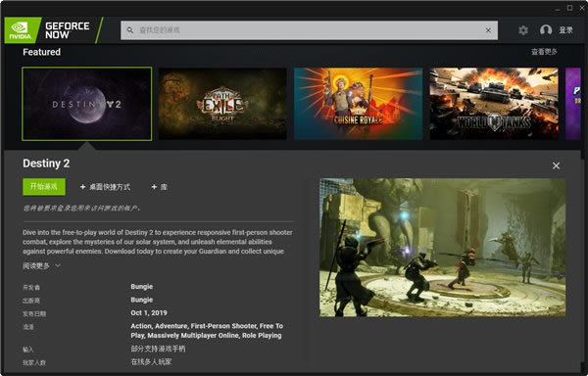The image size is (588, 376).
Task: Select the Cuisine Royale tile
Action: (x=358, y=104)
